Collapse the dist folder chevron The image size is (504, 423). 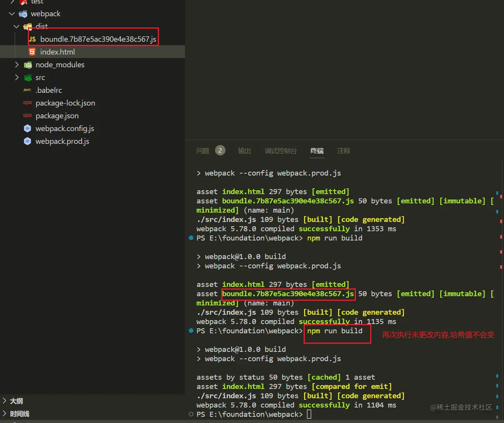coord(17,26)
